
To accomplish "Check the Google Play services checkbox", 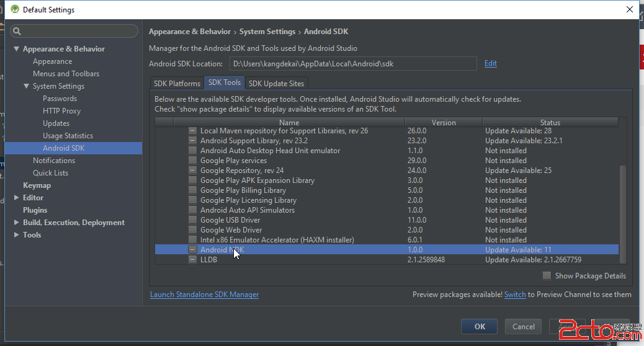I will pos(192,161).
